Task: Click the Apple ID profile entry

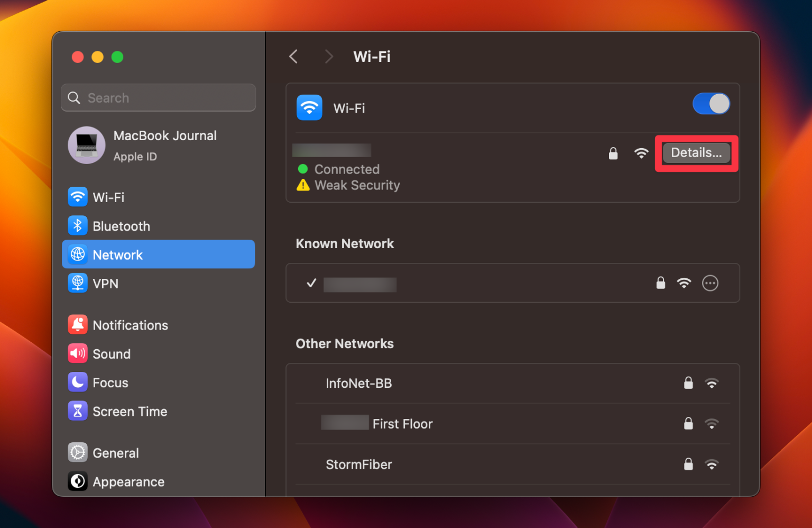Action: 158,145
